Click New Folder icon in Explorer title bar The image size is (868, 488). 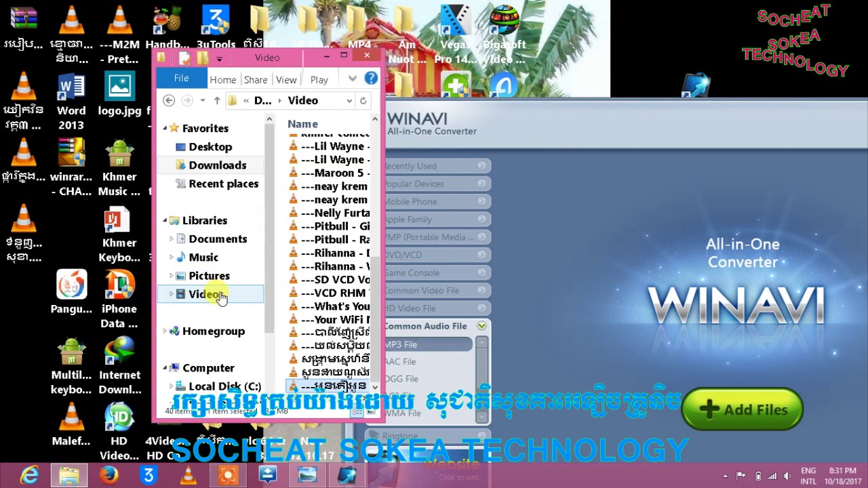click(202, 58)
